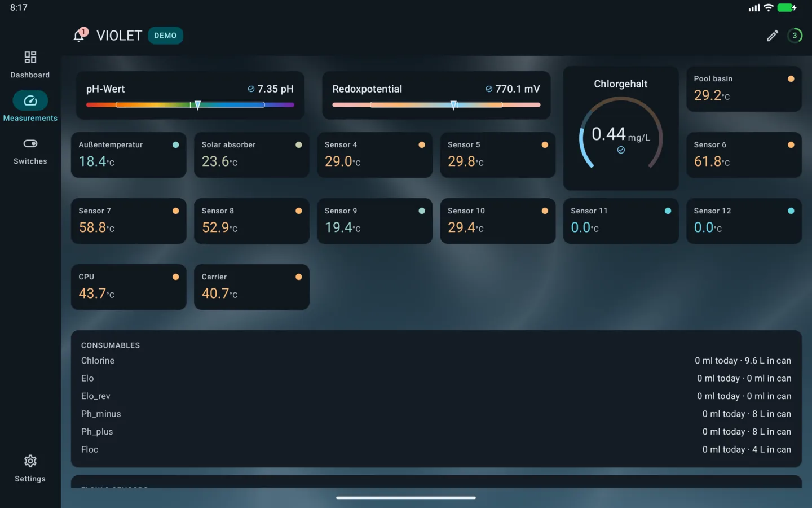
Task: Click the orange dot on Sensor 4
Action: 421,145
